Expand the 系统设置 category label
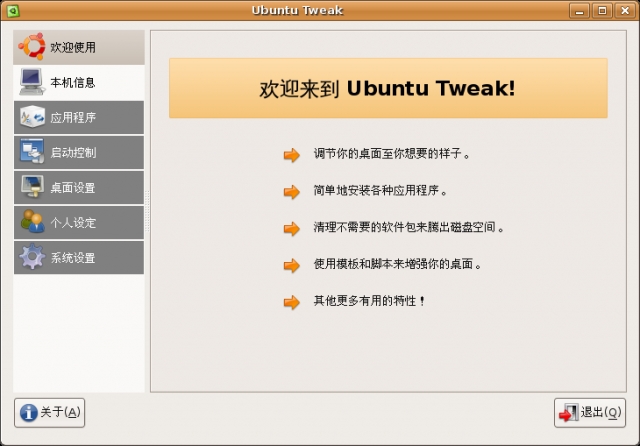 pyautogui.click(x=73, y=258)
